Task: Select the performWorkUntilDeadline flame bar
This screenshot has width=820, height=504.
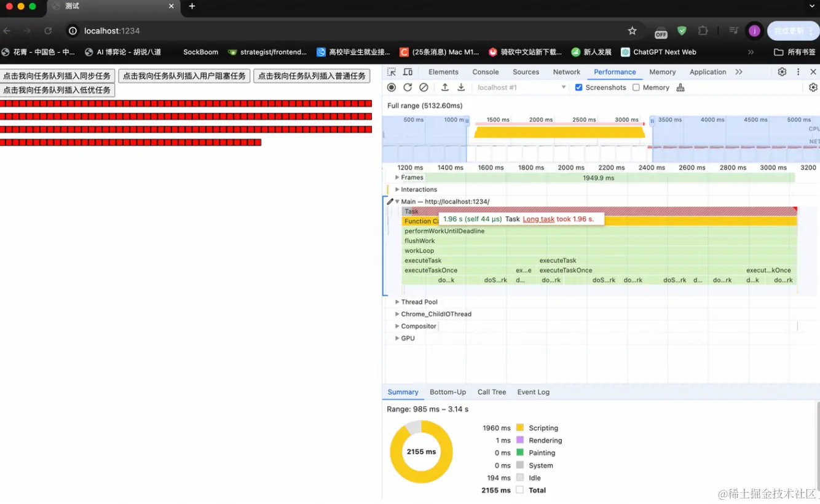Action: coord(600,231)
